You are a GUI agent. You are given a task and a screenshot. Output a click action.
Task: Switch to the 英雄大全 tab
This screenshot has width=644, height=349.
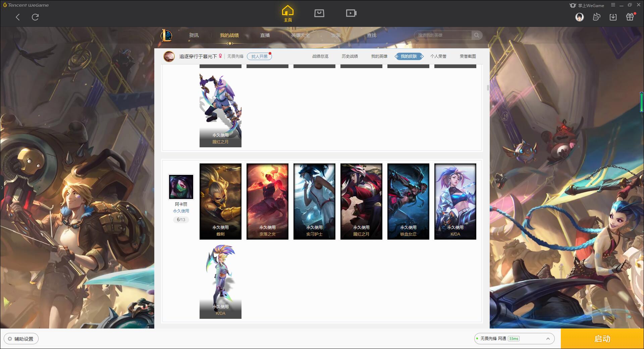pyautogui.click(x=301, y=35)
